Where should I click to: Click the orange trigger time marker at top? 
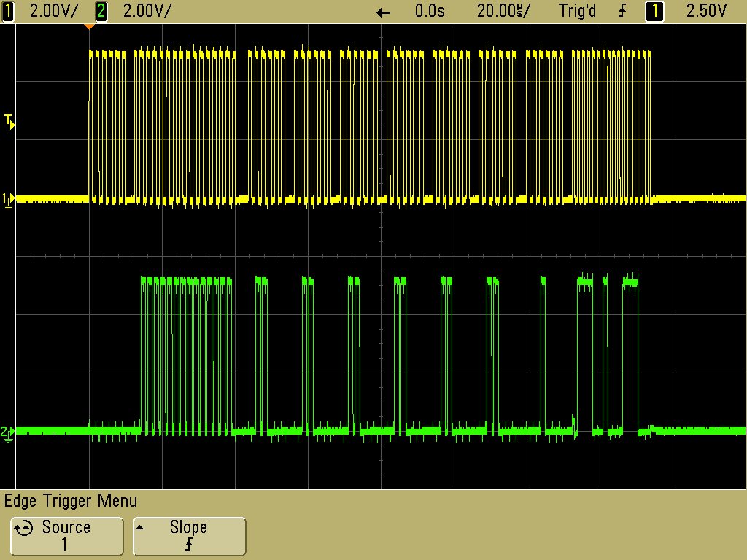tap(89, 27)
